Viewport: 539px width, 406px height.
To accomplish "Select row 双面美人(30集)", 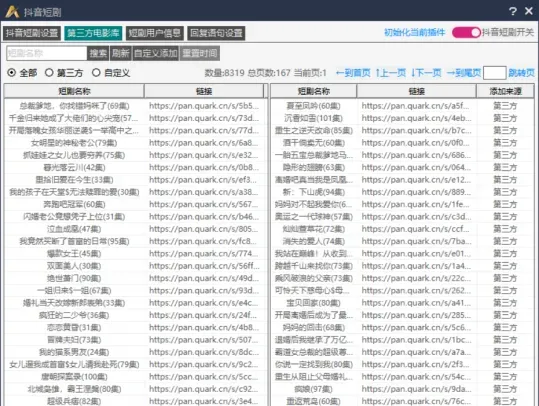I will click(74, 266).
